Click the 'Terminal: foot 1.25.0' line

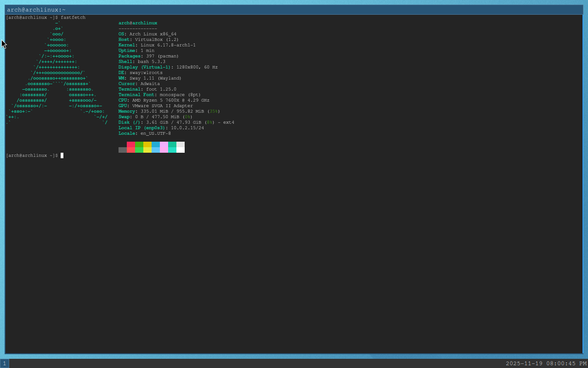(147, 89)
